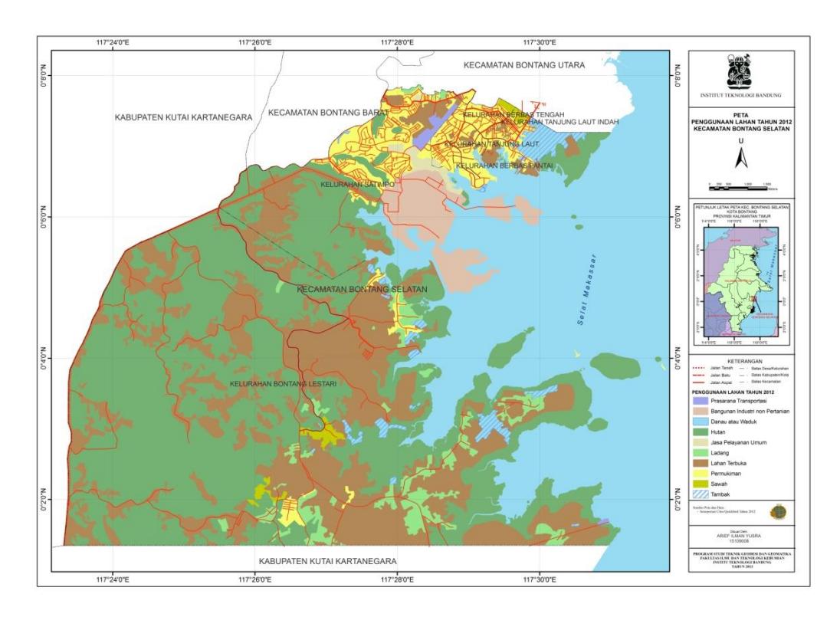Viewport: 840px width, 617px height.
Task: Click the left 0°2'0"N latitude label
Action: pos(44,499)
